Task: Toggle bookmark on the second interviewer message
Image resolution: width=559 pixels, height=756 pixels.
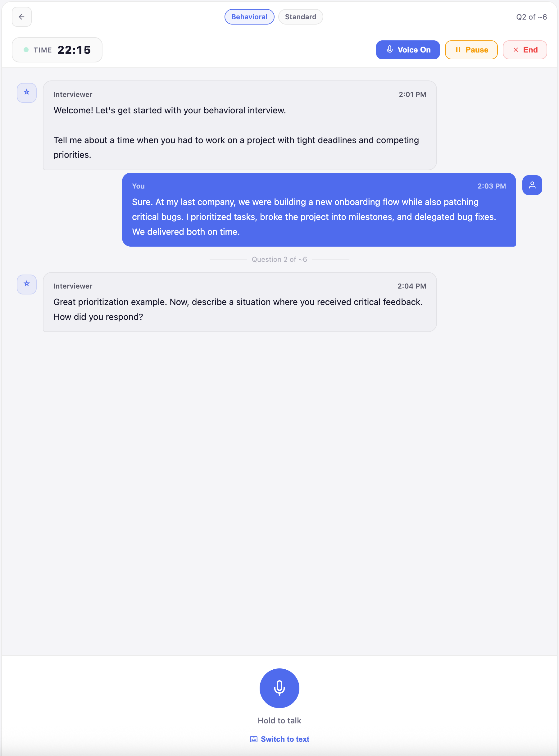Action: (x=26, y=284)
